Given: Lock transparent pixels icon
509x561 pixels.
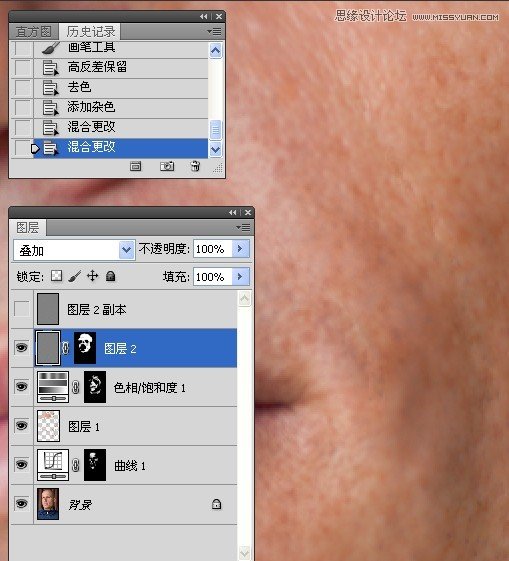Looking at the screenshot, I should pyautogui.click(x=57, y=276).
